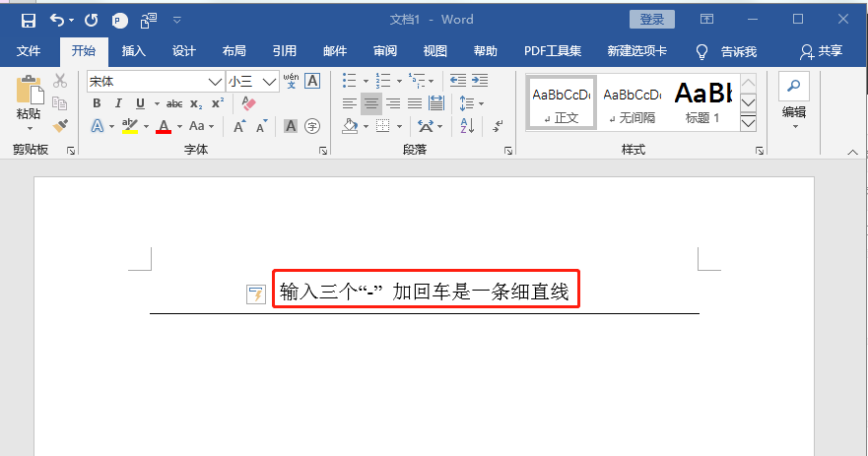Open the 宋体 font name dropdown

click(x=215, y=82)
